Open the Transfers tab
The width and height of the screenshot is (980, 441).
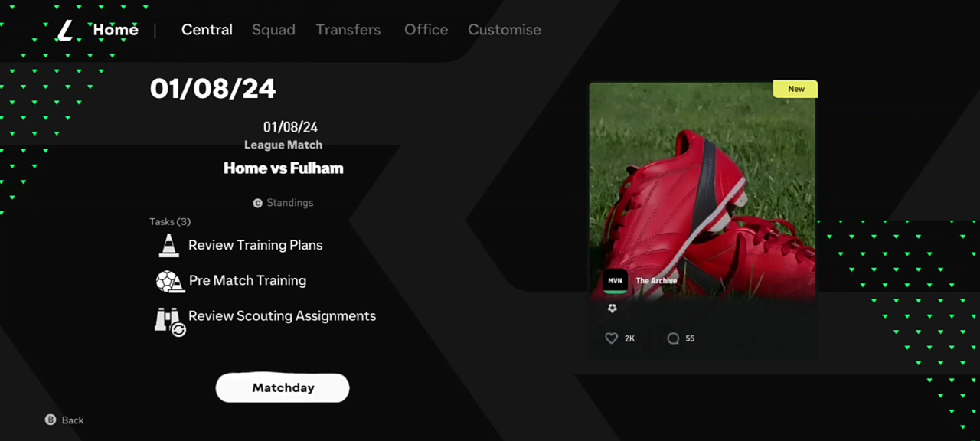[x=348, y=30]
